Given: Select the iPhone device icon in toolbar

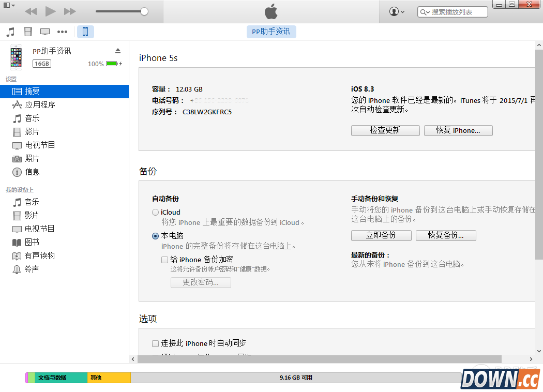Looking at the screenshot, I should tap(85, 32).
